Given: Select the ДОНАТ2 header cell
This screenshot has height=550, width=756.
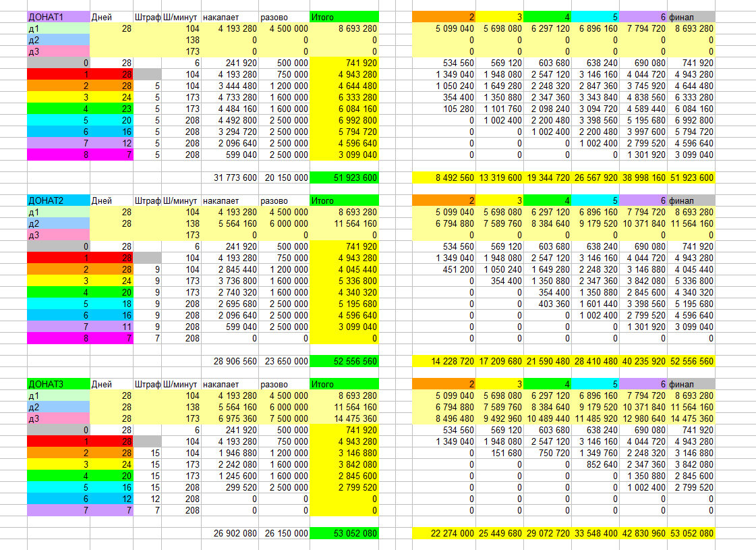Looking at the screenshot, I should [59, 200].
